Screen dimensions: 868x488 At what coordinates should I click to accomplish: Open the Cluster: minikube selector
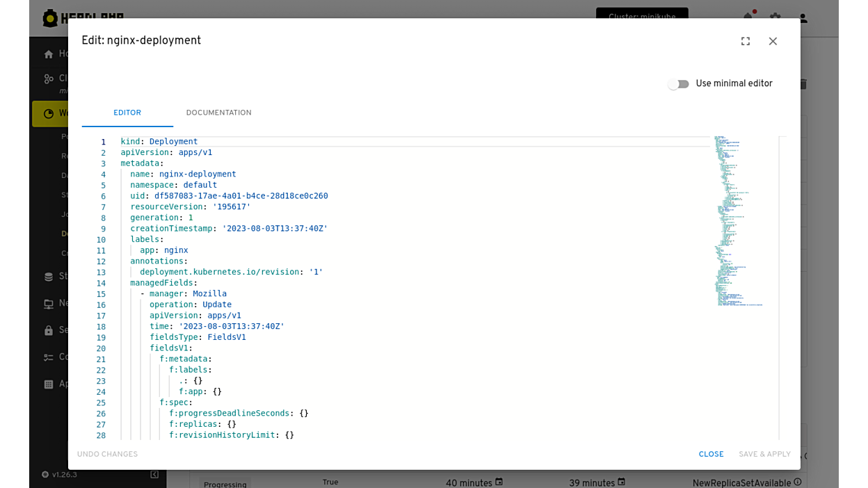641,16
